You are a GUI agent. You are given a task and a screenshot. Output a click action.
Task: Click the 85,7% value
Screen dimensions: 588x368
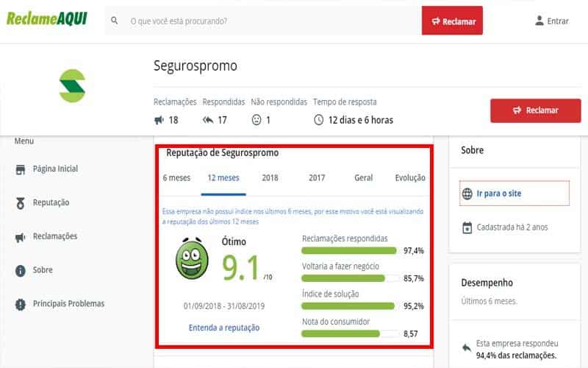(x=414, y=279)
